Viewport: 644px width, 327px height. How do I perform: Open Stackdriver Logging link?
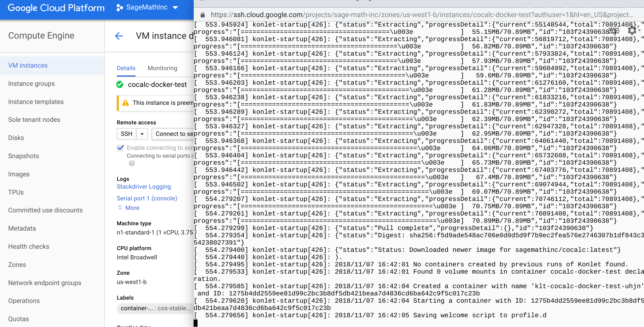[144, 186]
